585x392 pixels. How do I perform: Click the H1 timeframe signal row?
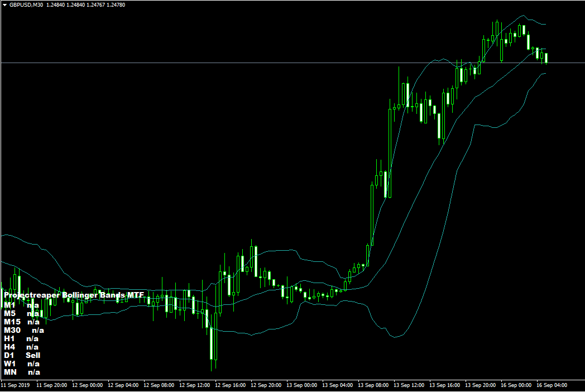click(21, 339)
